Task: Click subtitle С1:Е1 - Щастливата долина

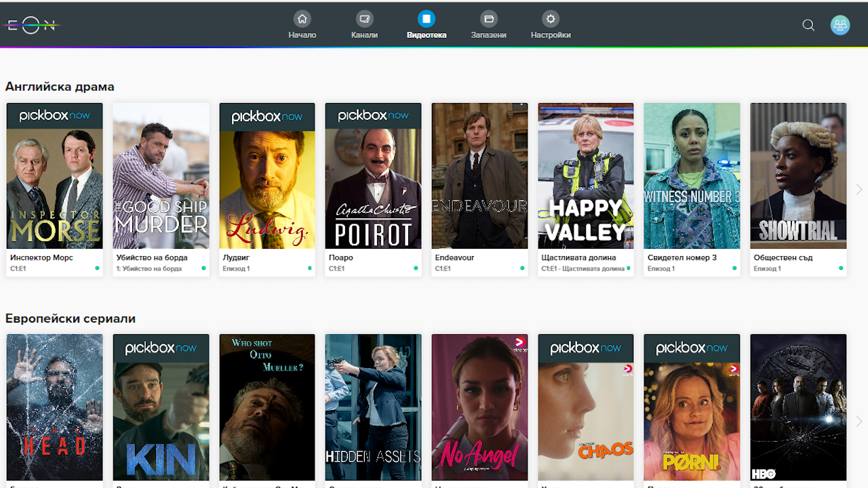Action: (x=583, y=269)
